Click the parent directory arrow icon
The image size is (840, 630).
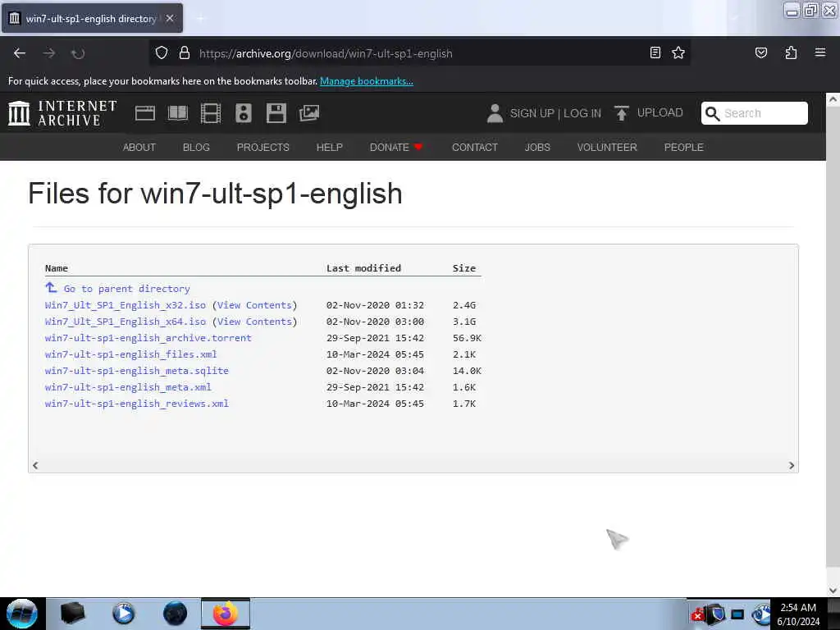click(x=51, y=288)
